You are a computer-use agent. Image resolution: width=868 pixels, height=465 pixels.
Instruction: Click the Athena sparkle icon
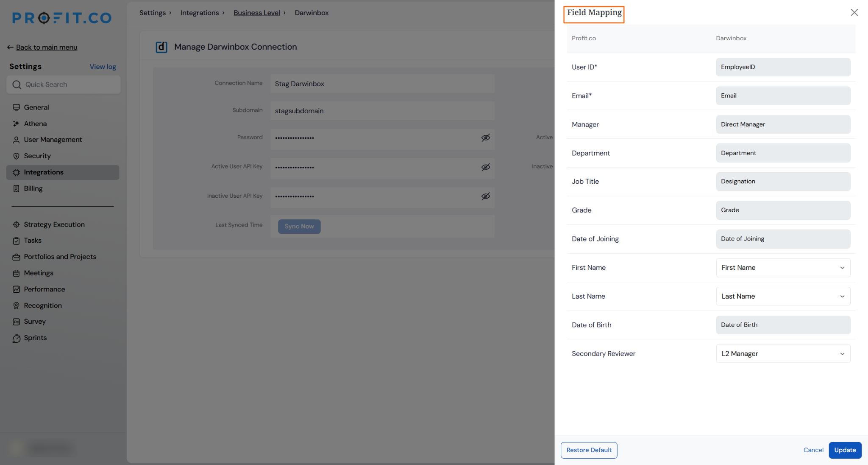[16, 123]
